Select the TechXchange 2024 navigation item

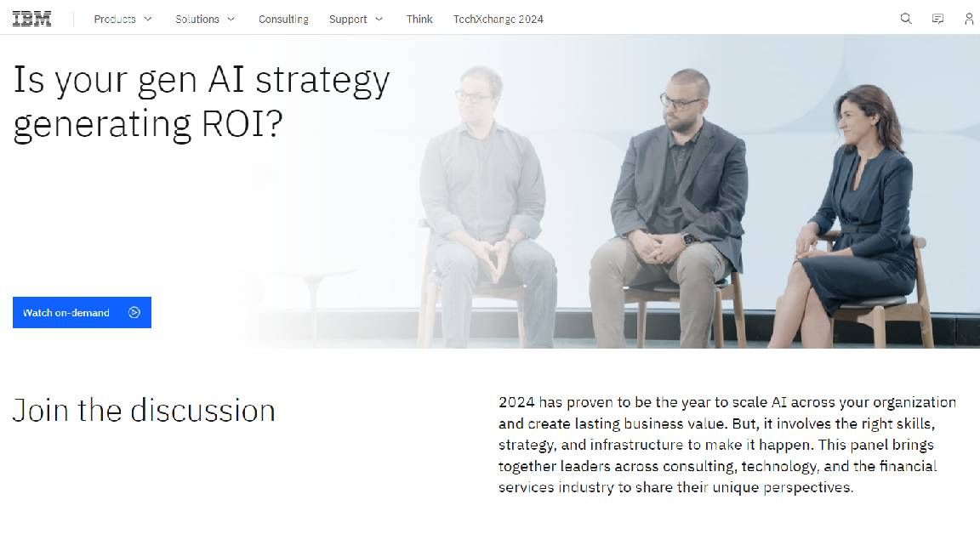(x=498, y=18)
